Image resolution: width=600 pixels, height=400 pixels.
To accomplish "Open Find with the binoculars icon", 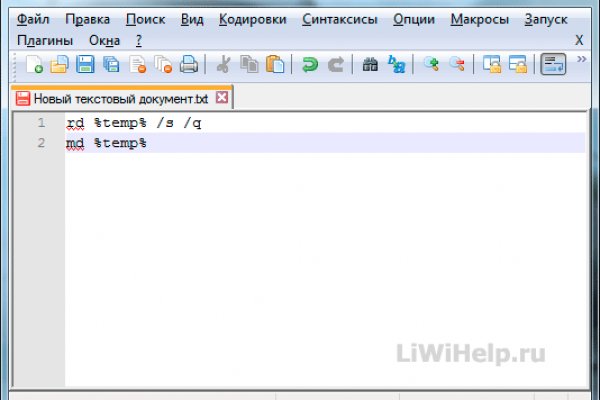I will 370,65.
